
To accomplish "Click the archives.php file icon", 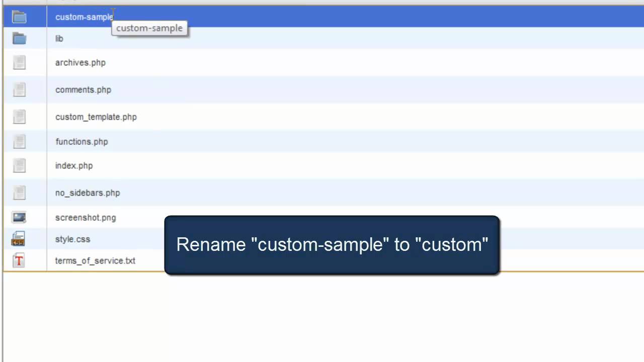I will pyautogui.click(x=19, y=62).
